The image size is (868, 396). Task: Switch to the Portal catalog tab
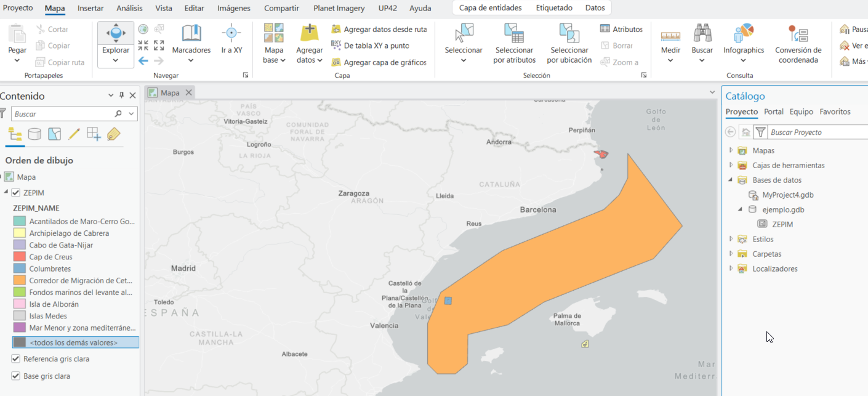773,111
